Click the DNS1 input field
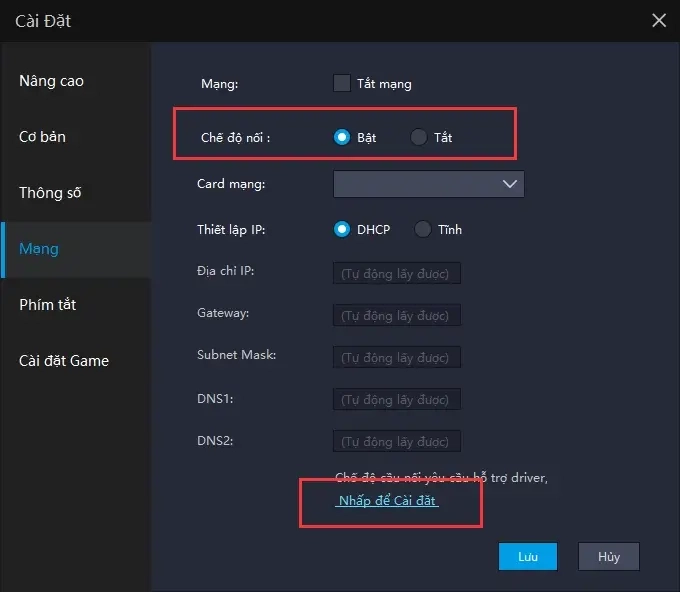Screen dimensions: 680x592 [397, 399]
